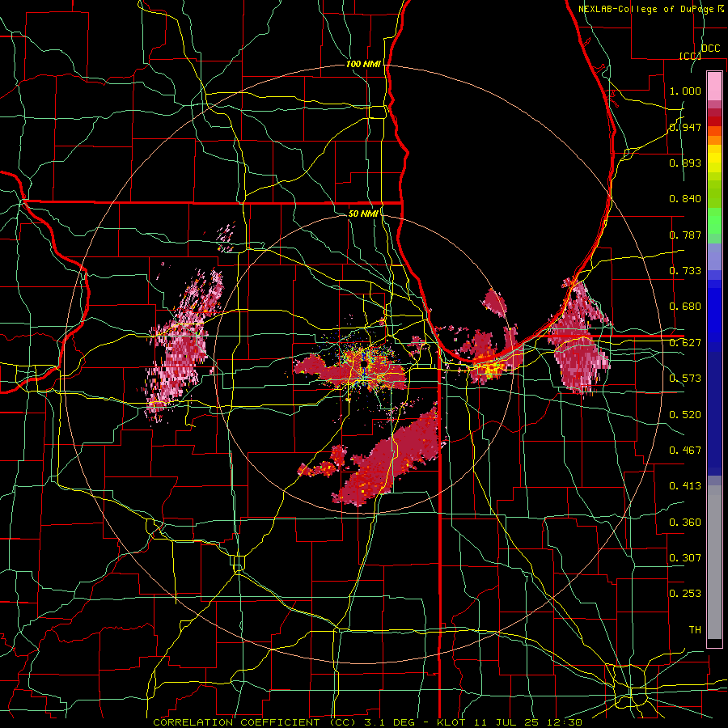The width and height of the screenshot is (728, 728).
Task: Select the 0.627 scale value
Action: [685, 343]
